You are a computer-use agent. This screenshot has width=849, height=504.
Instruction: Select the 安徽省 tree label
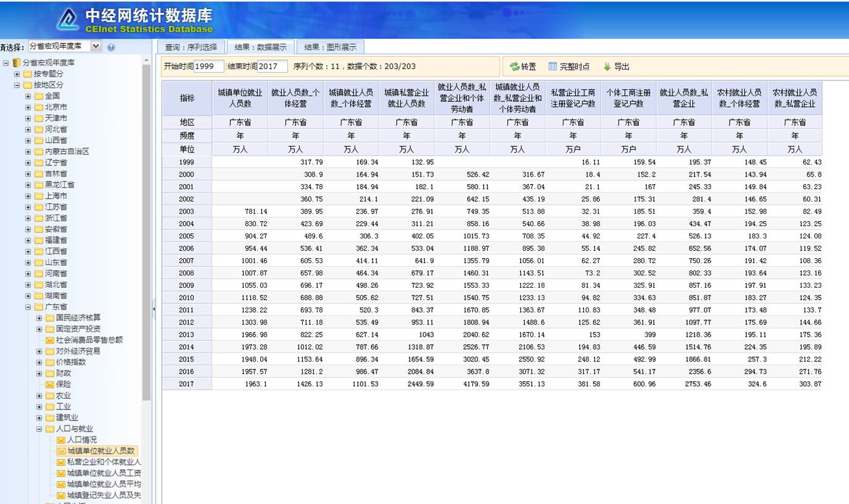(56, 230)
